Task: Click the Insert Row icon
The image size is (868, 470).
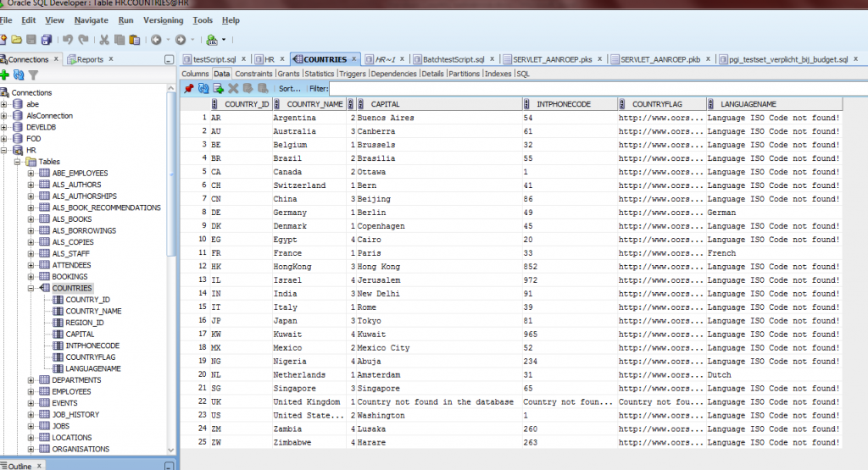Action: tap(218, 88)
